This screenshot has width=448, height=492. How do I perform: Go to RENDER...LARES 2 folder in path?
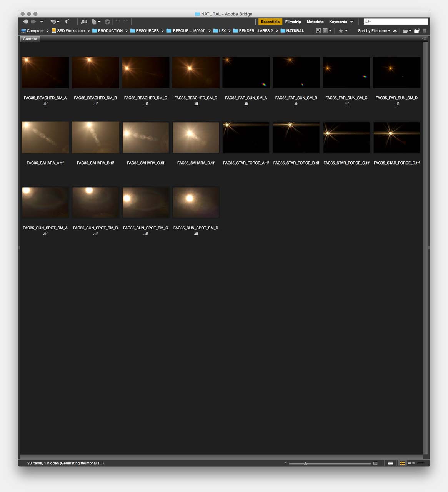253,31
